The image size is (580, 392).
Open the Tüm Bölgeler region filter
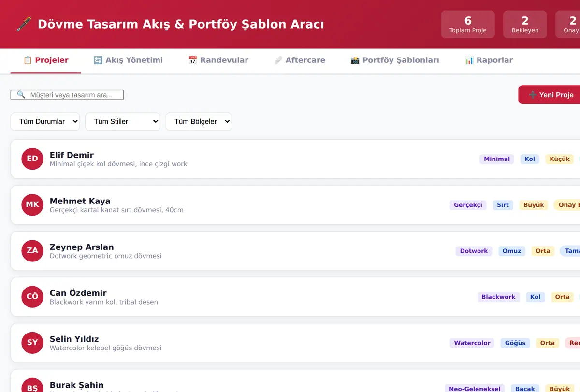pos(199,121)
